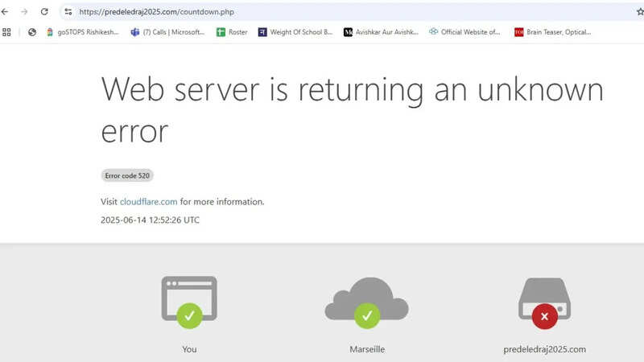
Task: Open the apps grid in bookmarks bar
Action: 7,32
